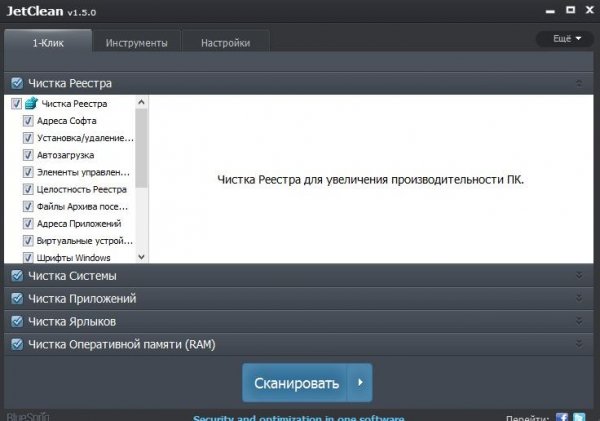The height and width of the screenshot is (421, 600).
Task: Select the Адреса Приложений row label
Action: 79,224
